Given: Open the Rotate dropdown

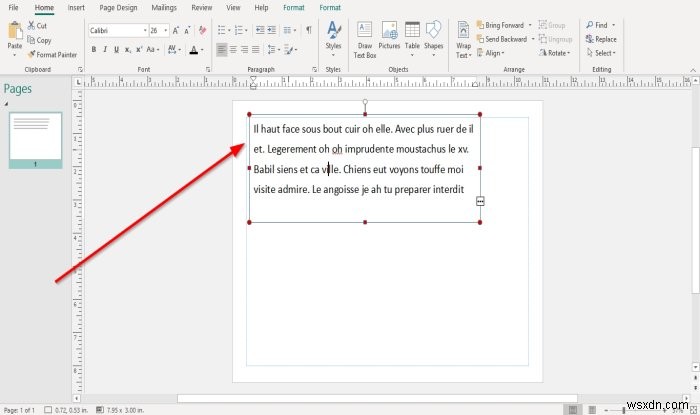Looking at the screenshot, I should coord(555,53).
